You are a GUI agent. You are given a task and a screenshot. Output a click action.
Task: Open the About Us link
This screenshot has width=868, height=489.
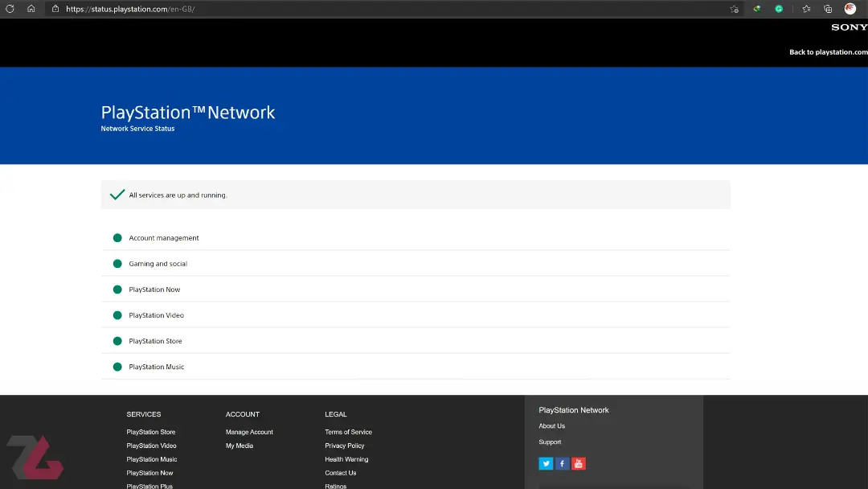[551, 426]
